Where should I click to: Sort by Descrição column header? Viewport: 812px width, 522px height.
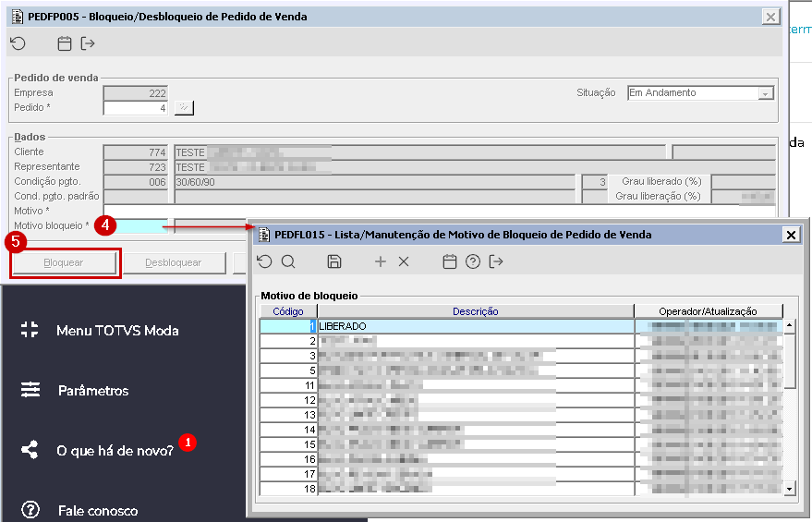pyautogui.click(x=476, y=311)
